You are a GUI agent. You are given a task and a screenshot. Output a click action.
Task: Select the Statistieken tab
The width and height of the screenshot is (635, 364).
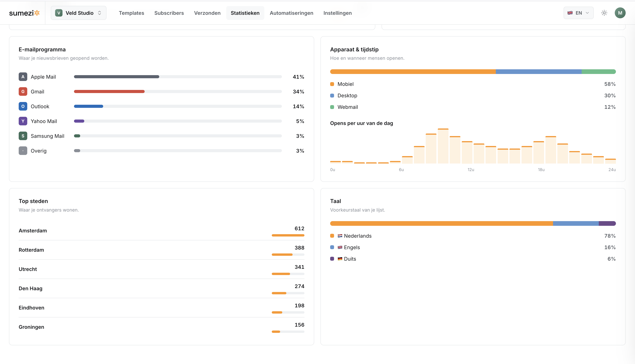coord(245,13)
